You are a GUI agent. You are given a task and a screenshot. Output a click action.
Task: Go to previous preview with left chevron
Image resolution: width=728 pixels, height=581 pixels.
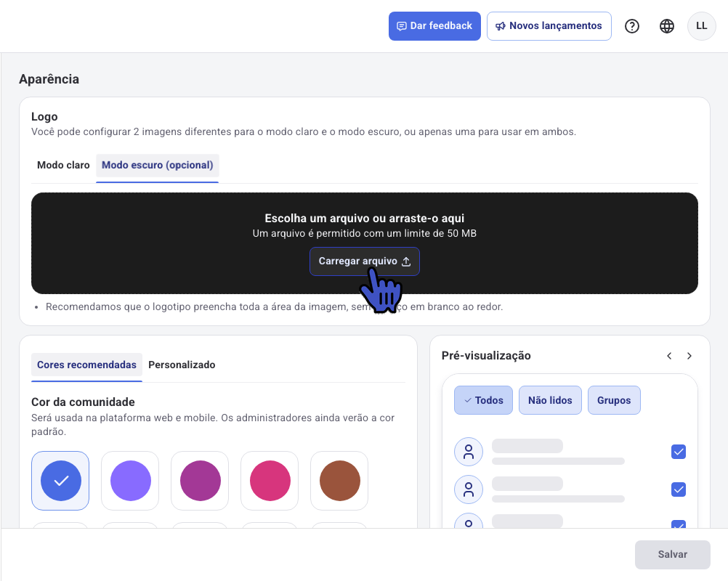669,356
